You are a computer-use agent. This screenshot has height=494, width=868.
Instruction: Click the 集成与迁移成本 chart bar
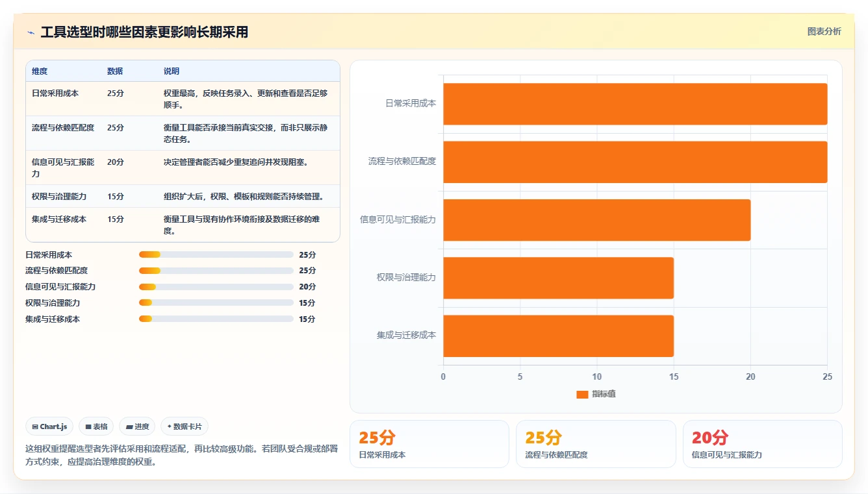559,336
